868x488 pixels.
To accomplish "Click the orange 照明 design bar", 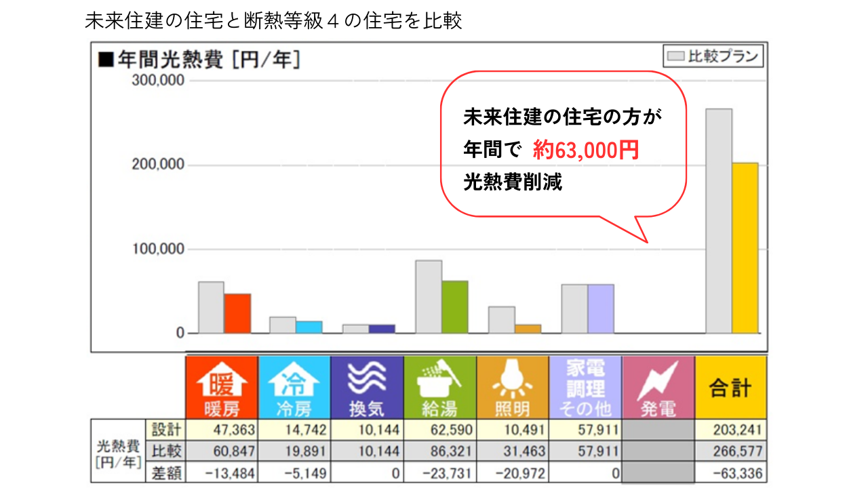I will click(x=528, y=329).
